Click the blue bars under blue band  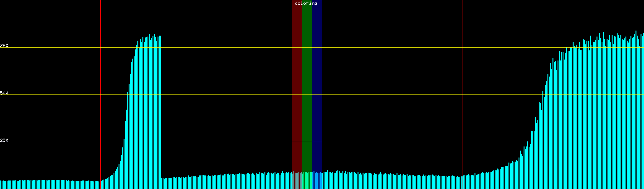tap(317, 181)
